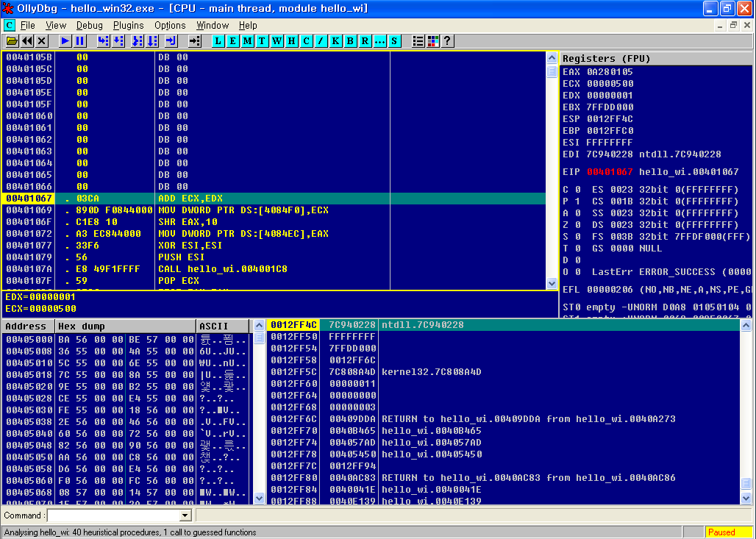Screen dimensions: 756x539
Task: Open the Debug menu
Action: tap(90, 25)
